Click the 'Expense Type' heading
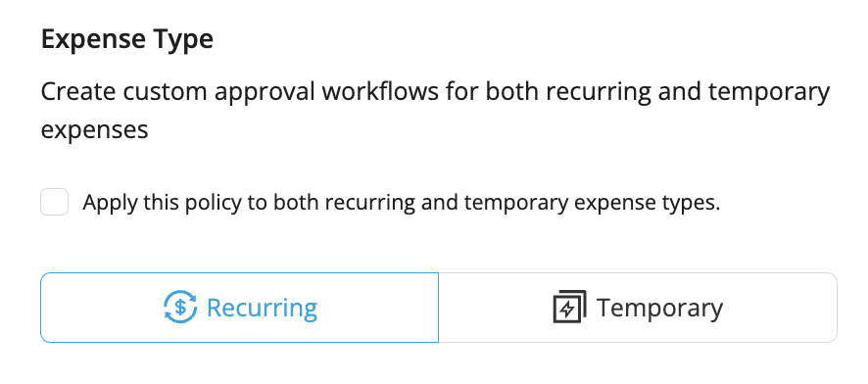The width and height of the screenshot is (868, 384). click(x=127, y=40)
